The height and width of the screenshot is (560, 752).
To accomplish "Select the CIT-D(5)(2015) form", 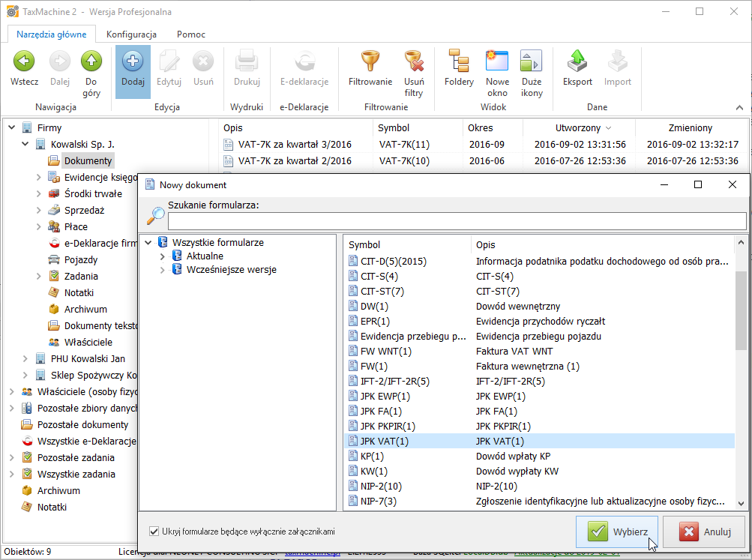I will point(539,262).
